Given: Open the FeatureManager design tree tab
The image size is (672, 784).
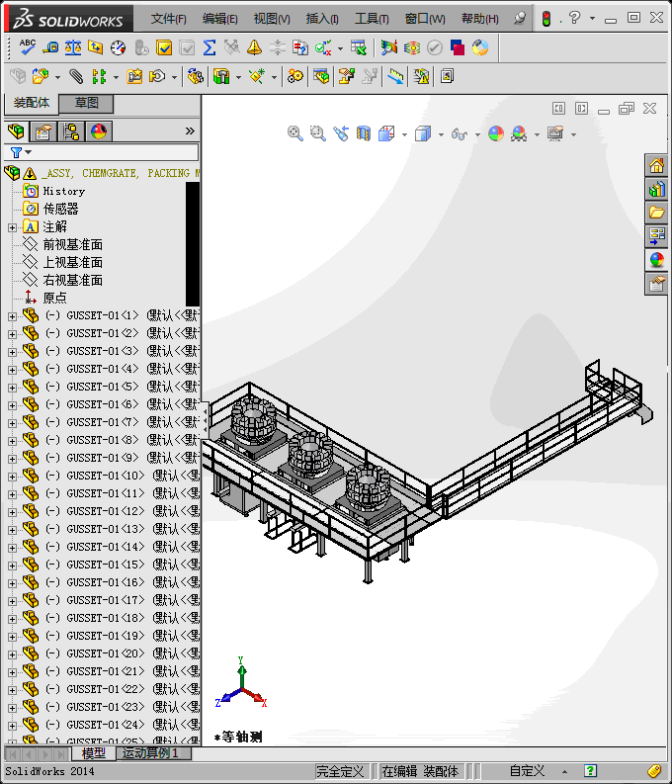Looking at the screenshot, I should [16, 131].
